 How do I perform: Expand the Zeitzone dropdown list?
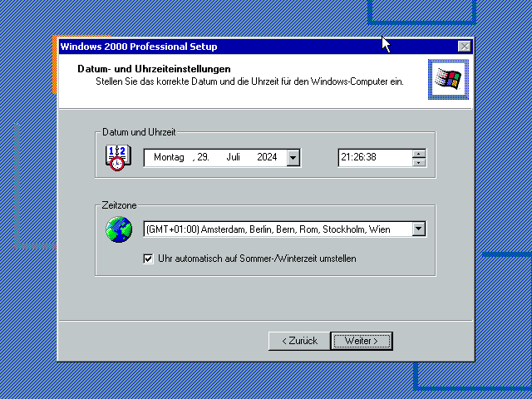coord(419,229)
